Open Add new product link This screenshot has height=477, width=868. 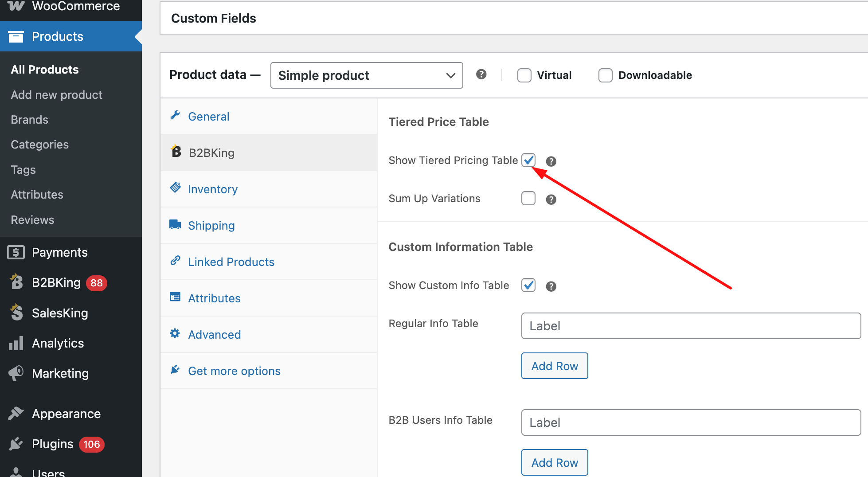pos(57,95)
